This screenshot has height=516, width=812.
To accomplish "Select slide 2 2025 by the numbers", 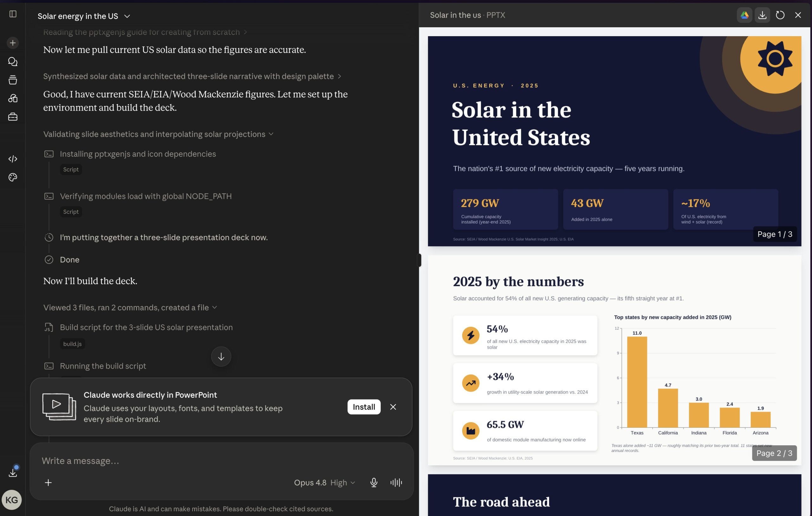I will 614,360.
